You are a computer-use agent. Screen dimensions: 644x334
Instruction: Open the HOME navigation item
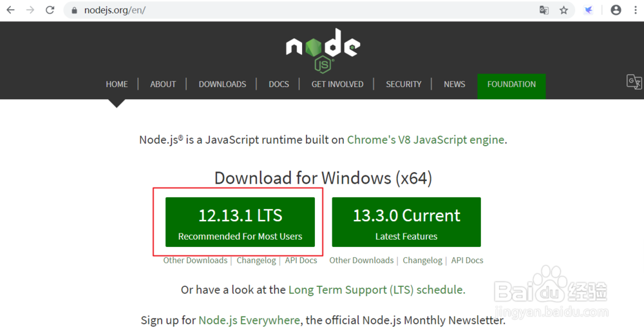pos(117,84)
